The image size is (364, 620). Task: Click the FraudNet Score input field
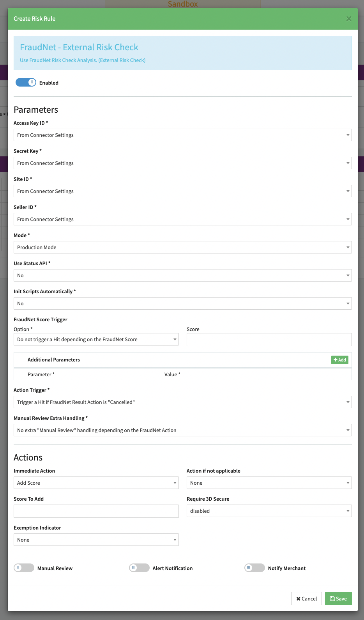coord(269,340)
